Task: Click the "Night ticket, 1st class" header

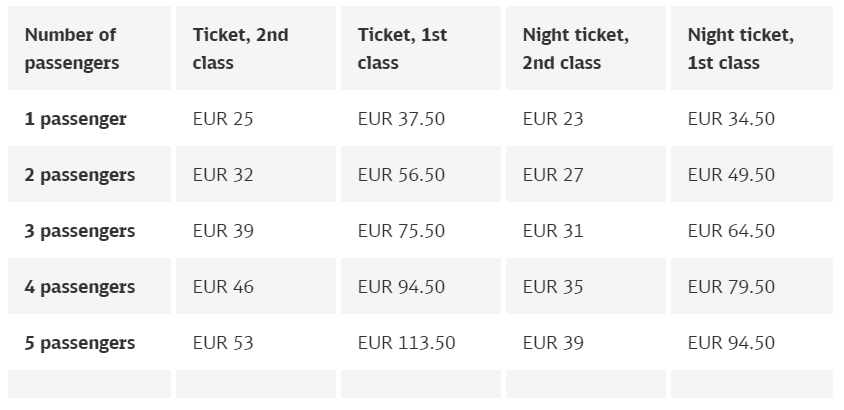Action: pyautogui.click(x=740, y=49)
